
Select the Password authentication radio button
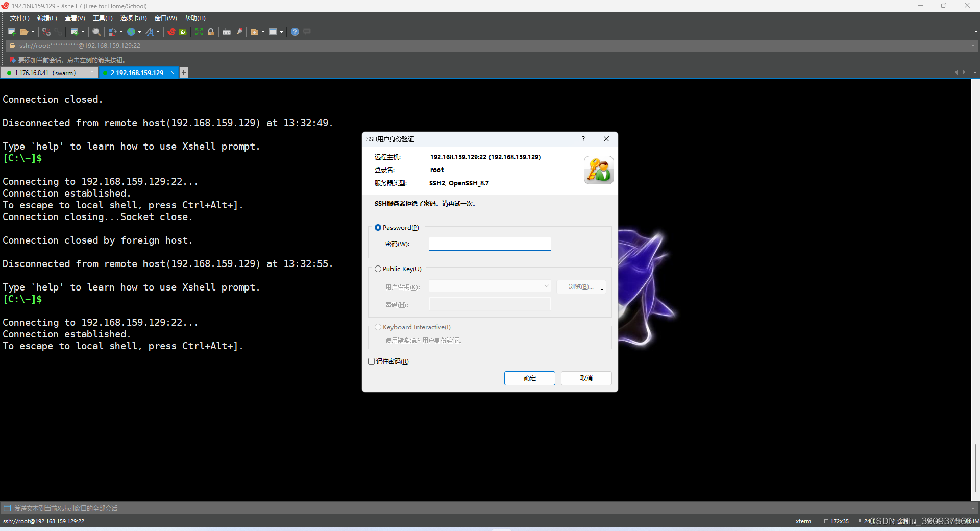(378, 227)
